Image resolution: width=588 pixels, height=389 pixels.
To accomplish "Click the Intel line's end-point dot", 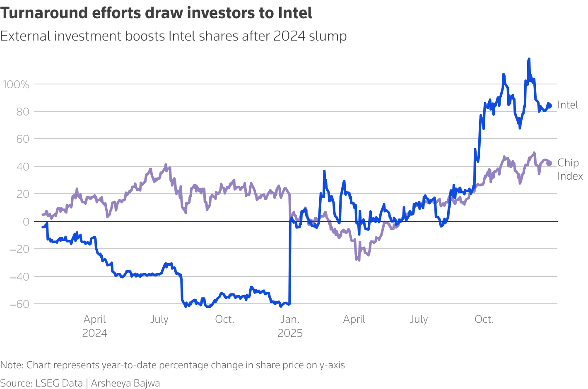I will 549,106.
